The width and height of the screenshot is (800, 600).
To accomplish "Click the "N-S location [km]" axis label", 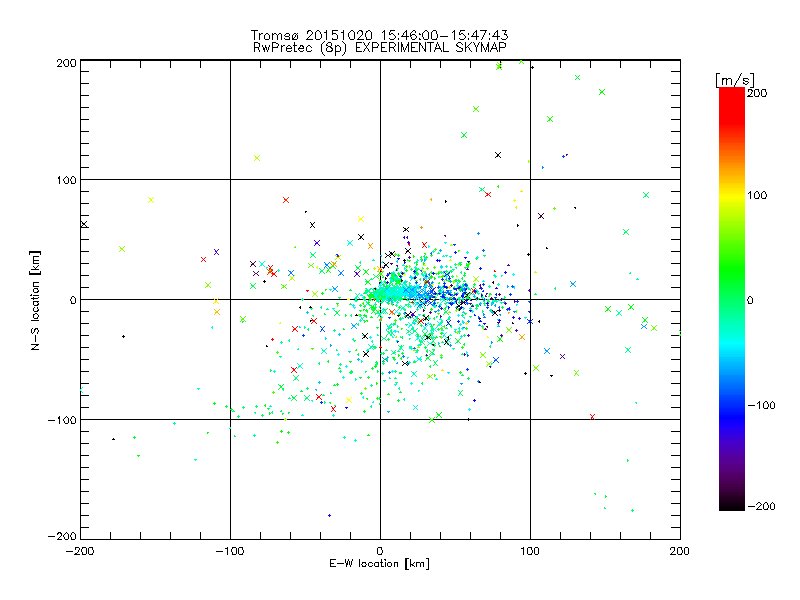I will coord(35,300).
